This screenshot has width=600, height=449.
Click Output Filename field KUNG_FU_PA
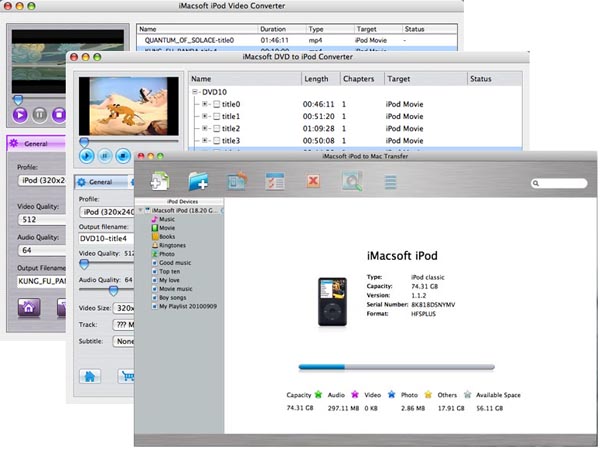[x=41, y=281]
